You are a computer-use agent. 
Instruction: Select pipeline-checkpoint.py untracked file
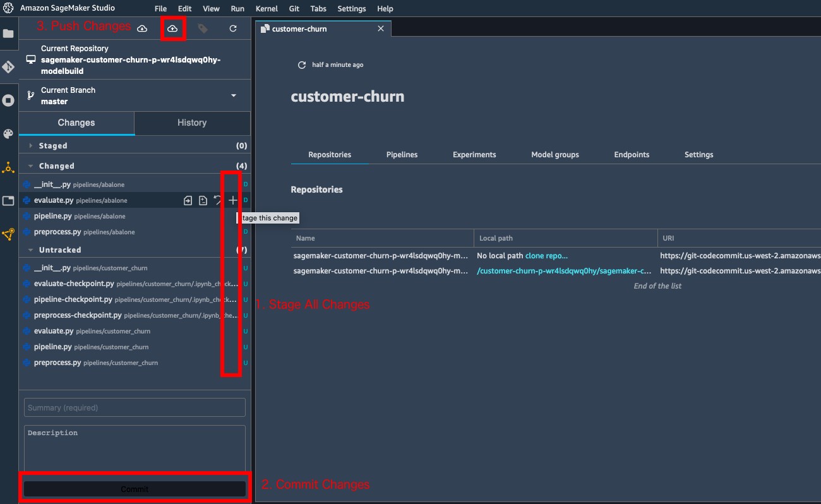[x=135, y=299]
